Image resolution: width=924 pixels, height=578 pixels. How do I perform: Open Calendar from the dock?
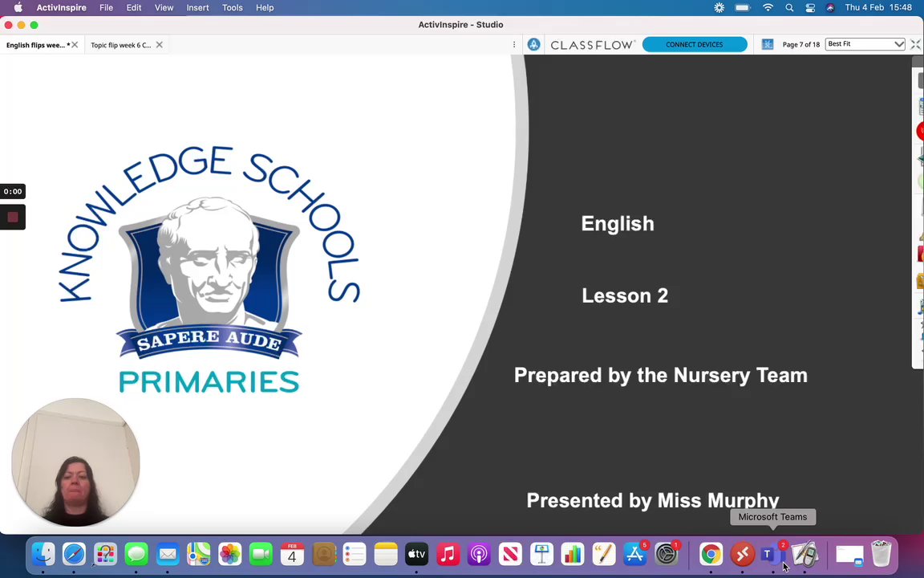click(x=292, y=555)
